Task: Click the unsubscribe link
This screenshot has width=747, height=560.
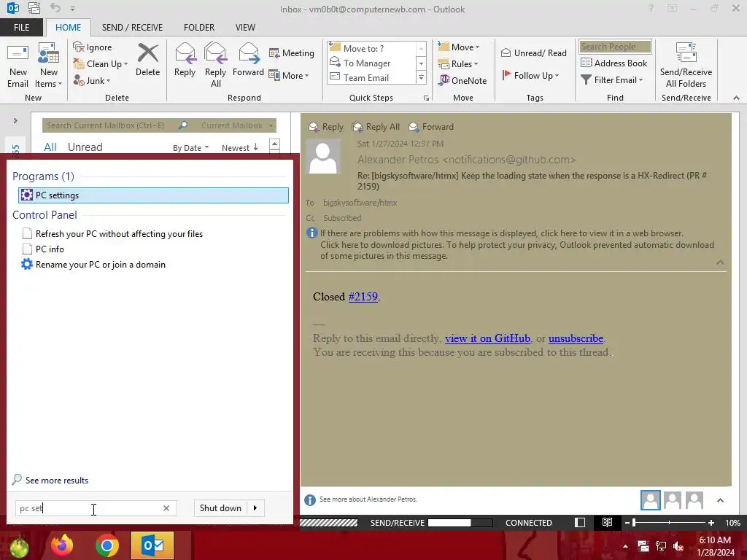Action: click(x=576, y=338)
